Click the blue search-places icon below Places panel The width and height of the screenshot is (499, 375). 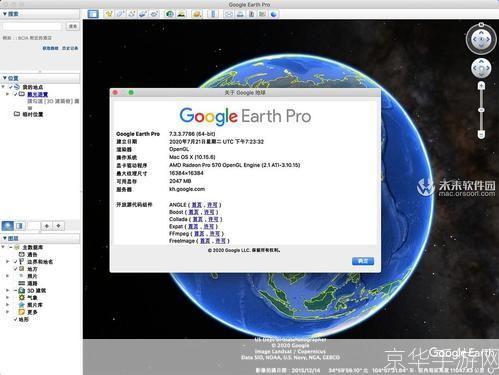coord(8,226)
